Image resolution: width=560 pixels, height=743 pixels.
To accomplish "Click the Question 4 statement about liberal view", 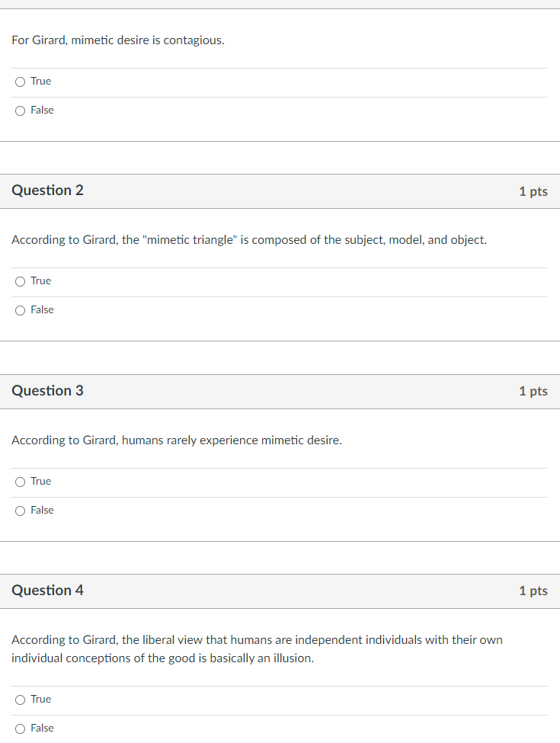I will tap(257, 649).
